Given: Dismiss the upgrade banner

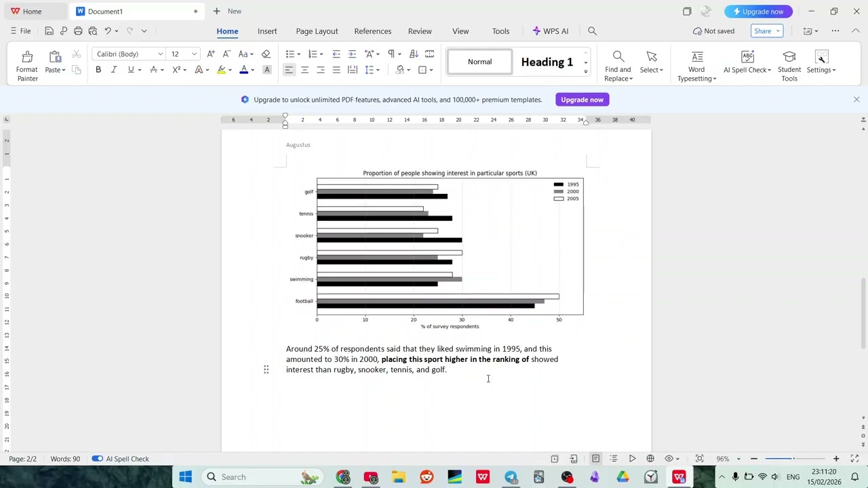Looking at the screenshot, I should pyautogui.click(x=856, y=100).
